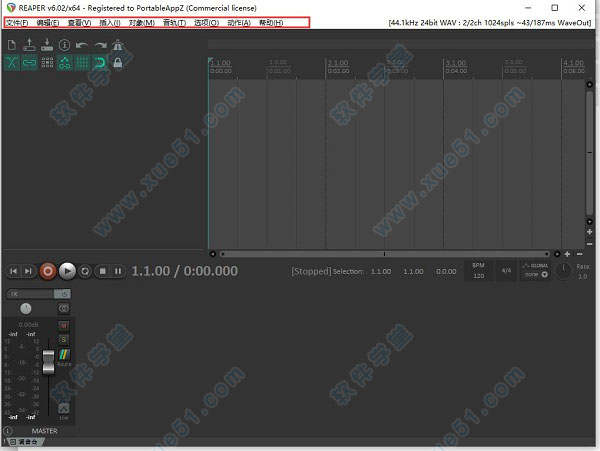Open the 编辑(E) menu
The image size is (600, 451).
(x=48, y=23)
